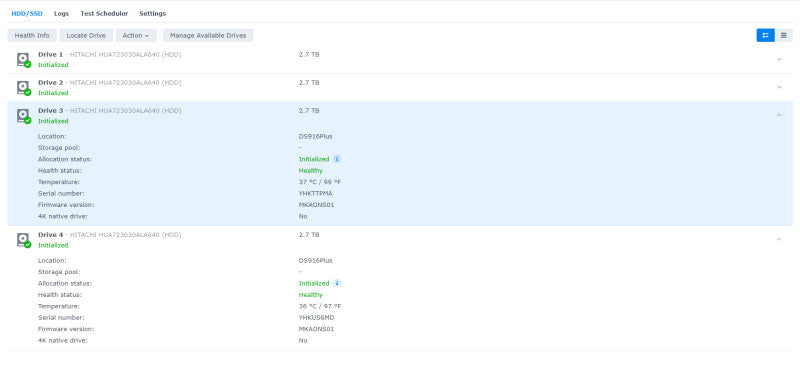Collapse Drive 3 details chevron

(x=779, y=115)
